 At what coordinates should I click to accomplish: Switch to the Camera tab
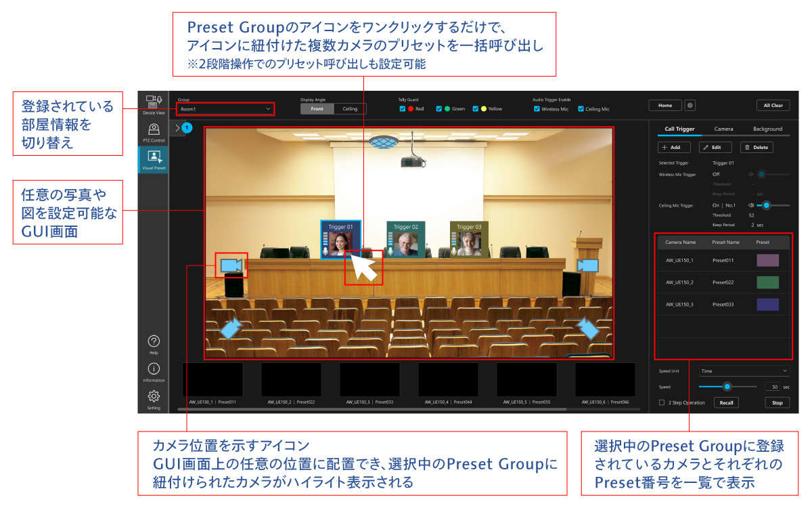723,129
